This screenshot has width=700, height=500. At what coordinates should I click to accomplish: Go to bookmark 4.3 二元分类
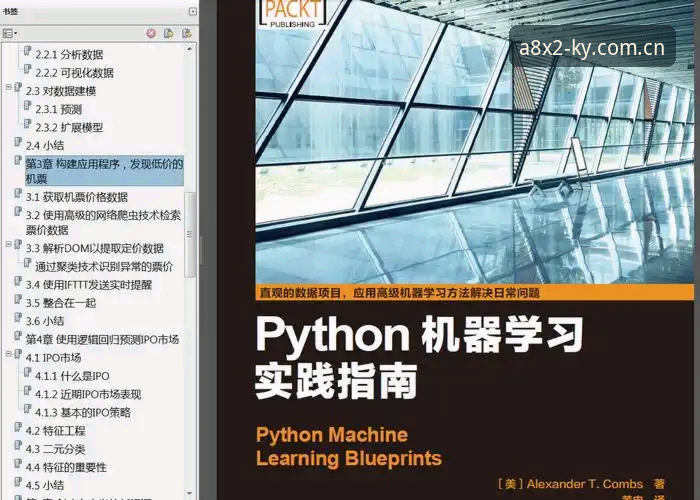(55, 449)
